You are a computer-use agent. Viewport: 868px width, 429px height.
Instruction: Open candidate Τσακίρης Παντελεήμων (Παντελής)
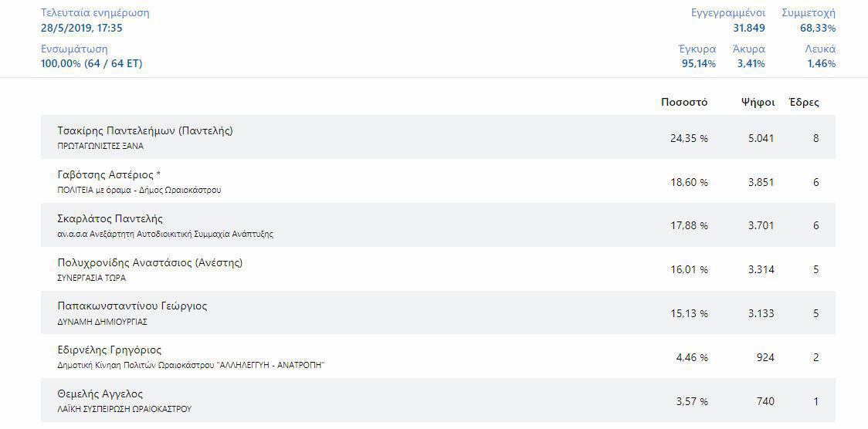tap(144, 131)
